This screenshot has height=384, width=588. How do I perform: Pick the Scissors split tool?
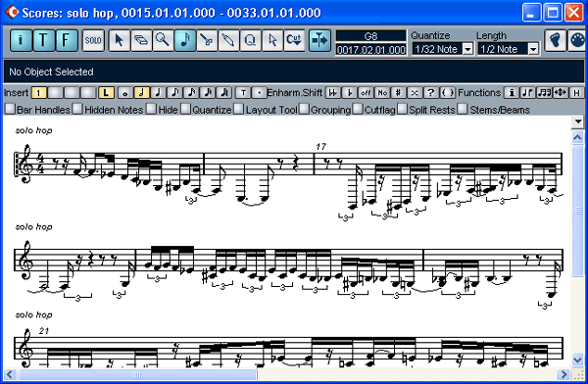click(x=206, y=40)
